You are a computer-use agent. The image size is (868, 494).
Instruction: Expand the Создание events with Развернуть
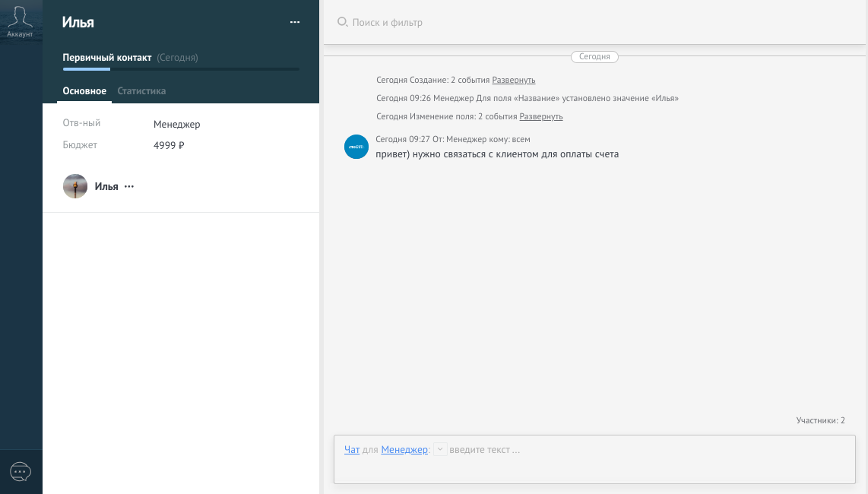(514, 80)
